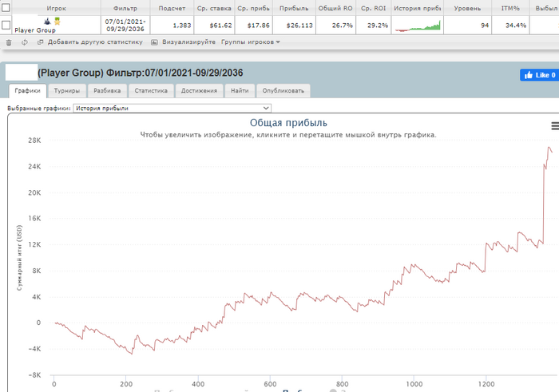559x392 pixels.
Task: Tick the select-all header checkbox
Action: point(6,7)
